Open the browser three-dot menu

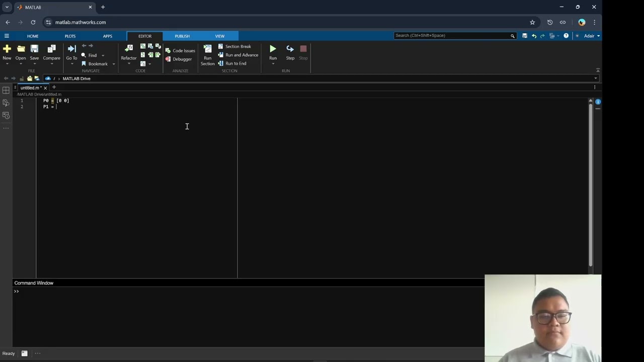(x=594, y=22)
